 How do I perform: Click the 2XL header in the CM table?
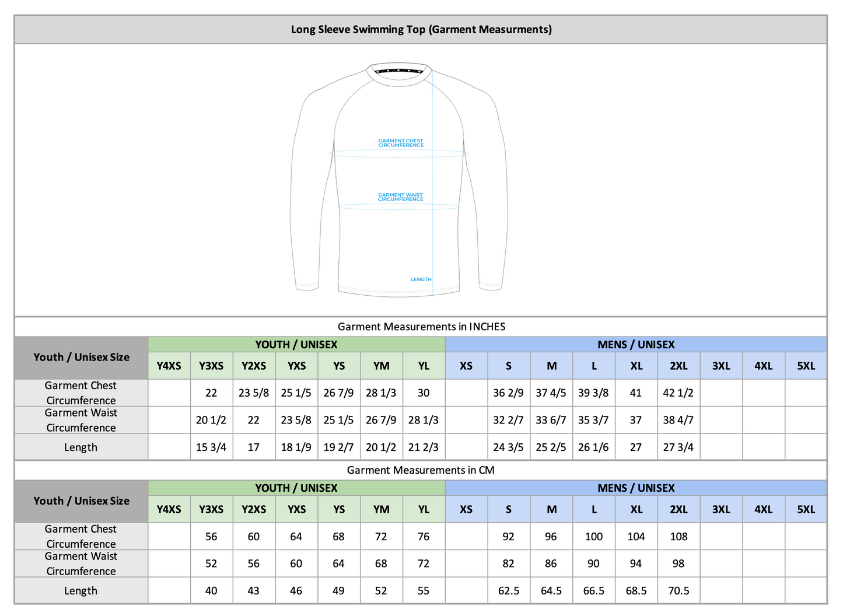pos(678,509)
